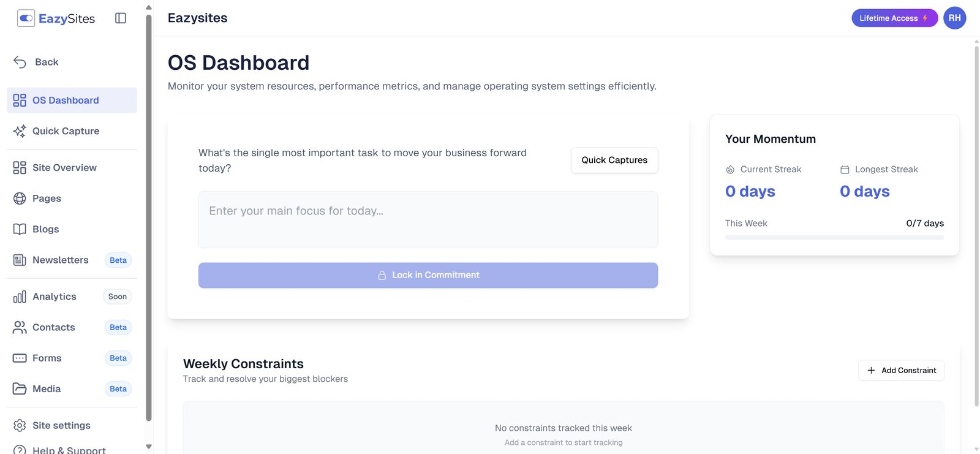This screenshot has width=980, height=454.
Task: Click Lock in Commitment button
Action: (x=428, y=276)
